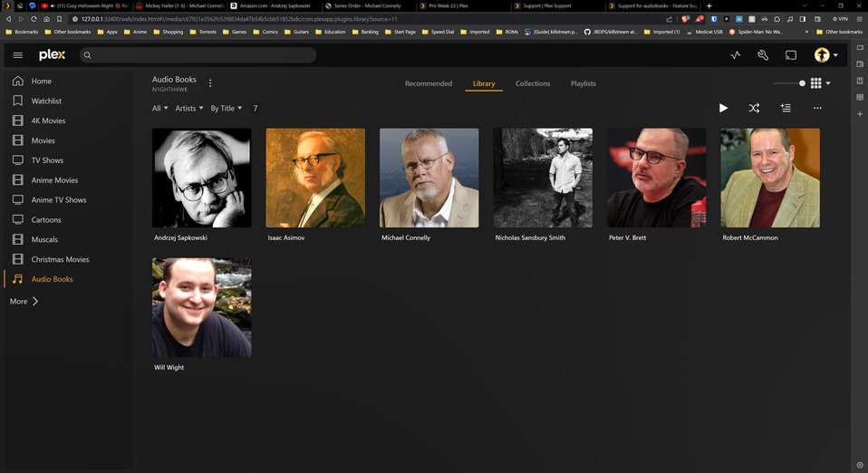Image resolution: width=868 pixels, height=473 pixels.
Task: Go back in the browser
Action: (x=8, y=19)
